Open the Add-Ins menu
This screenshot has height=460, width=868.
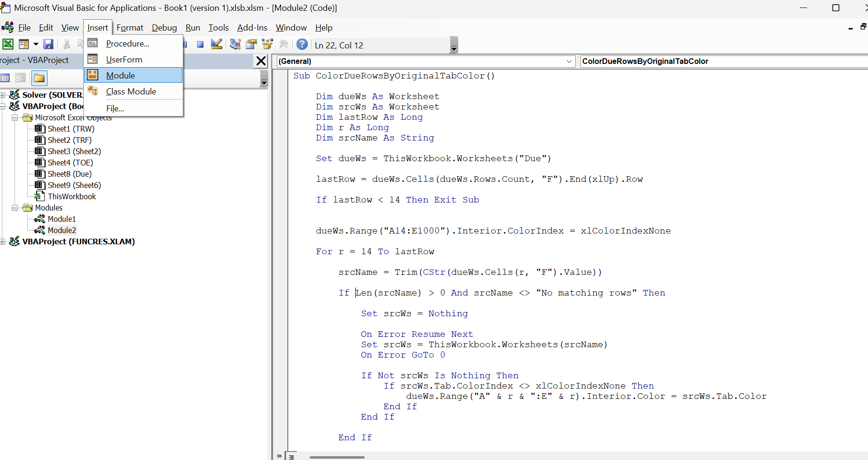(x=252, y=28)
